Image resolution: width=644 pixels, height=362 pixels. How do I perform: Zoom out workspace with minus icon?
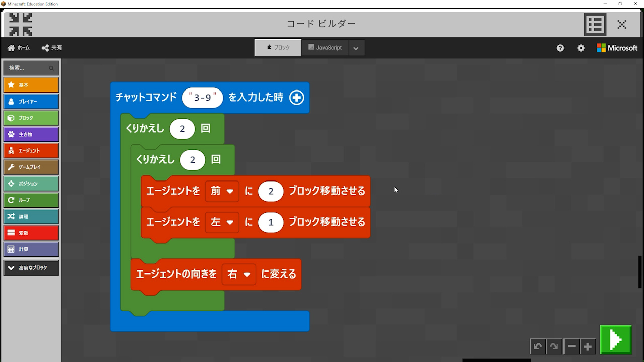click(571, 346)
